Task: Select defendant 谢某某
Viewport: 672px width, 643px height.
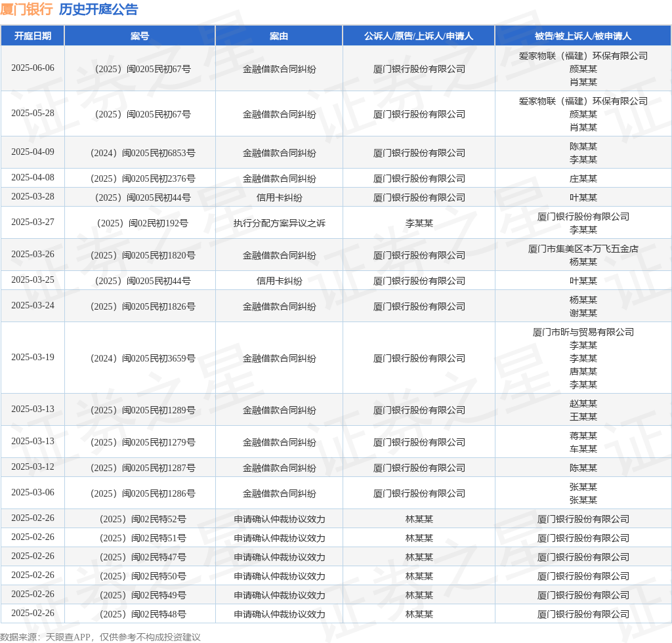Action: pyautogui.click(x=583, y=313)
